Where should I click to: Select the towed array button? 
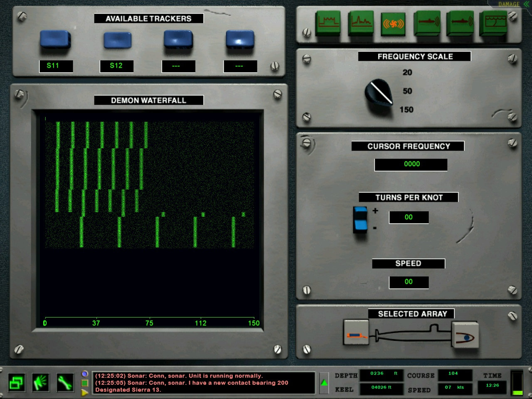356,332
